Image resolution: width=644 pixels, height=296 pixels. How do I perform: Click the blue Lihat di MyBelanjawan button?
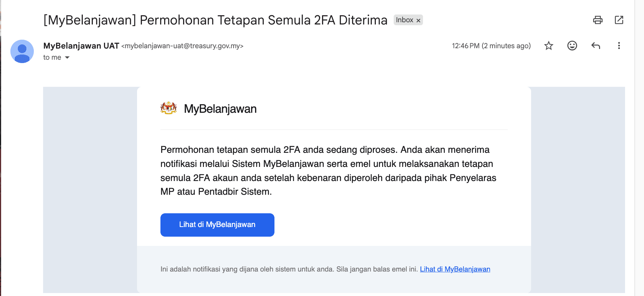(217, 225)
